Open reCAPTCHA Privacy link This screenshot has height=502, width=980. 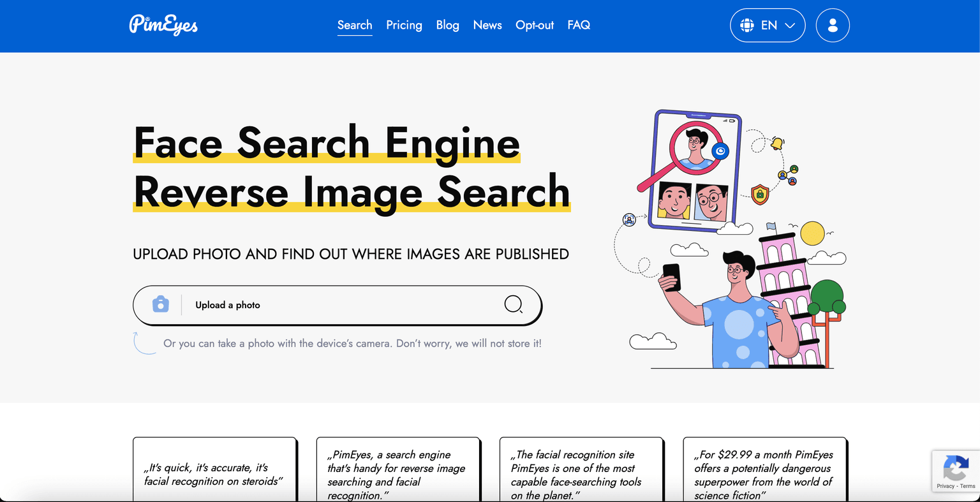[x=946, y=486]
